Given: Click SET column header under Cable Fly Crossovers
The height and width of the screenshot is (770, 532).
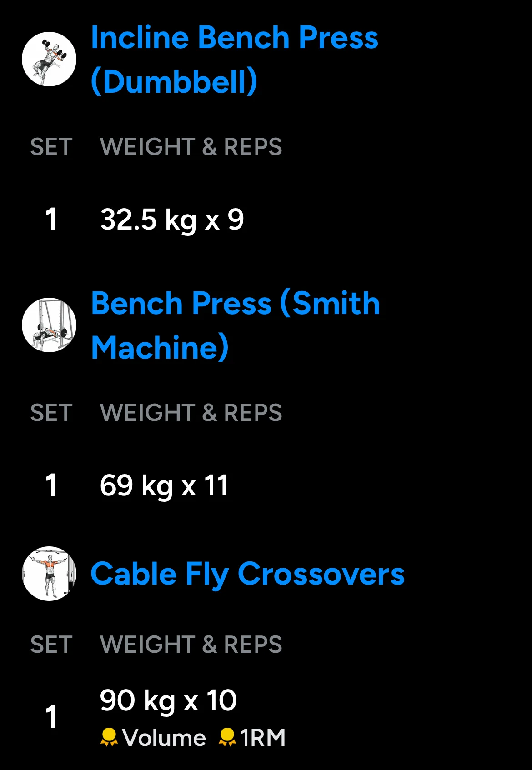Looking at the screenshot, I should coord(51,645).
